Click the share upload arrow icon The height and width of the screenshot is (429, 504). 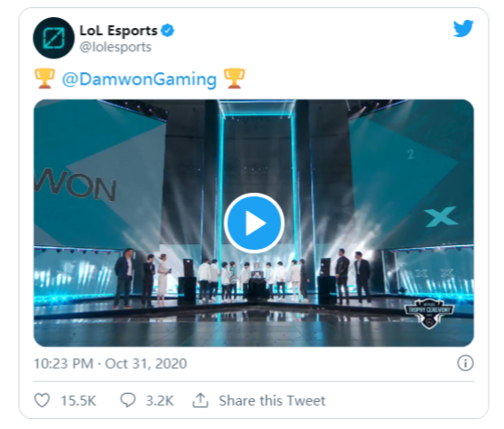tap(200, 400)
